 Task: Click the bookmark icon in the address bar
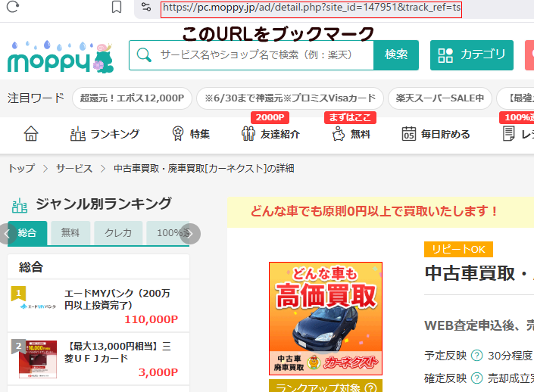[x=117, y=7]
